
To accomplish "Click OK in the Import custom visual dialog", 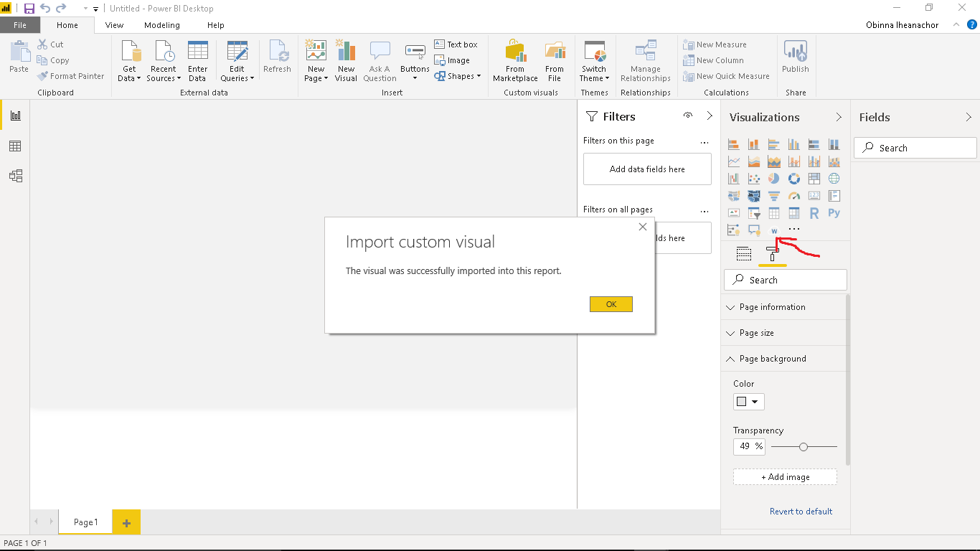I will coord(611,304).
